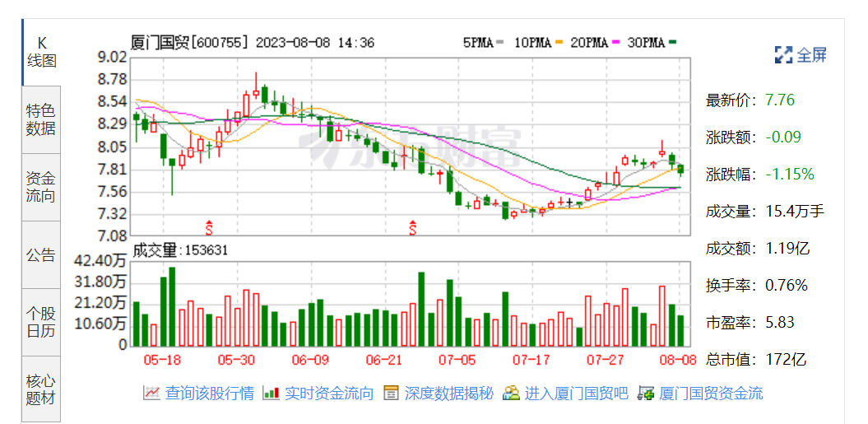
Task: View the 核心题材 tab
Action: [40, 389]
